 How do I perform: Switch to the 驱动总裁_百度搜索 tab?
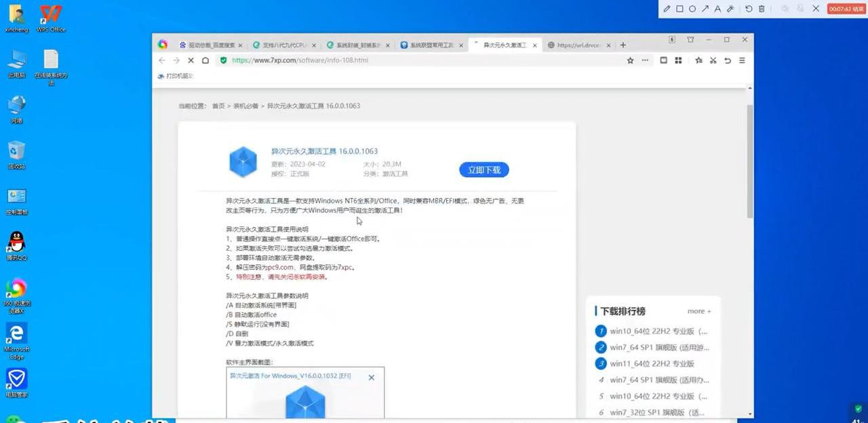click(x=210, y=45)
